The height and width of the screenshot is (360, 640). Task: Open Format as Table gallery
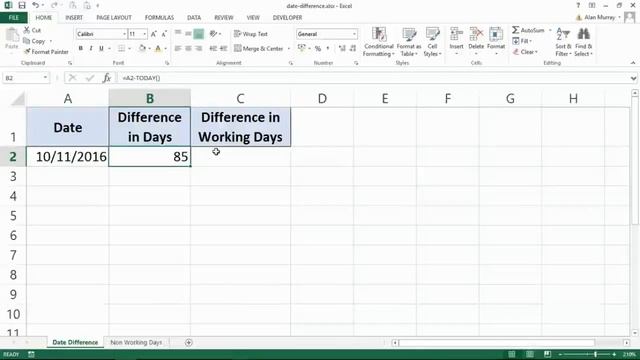(x=409, y=42)
